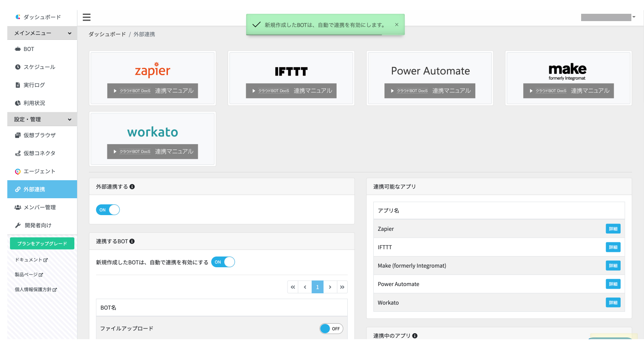644x347 pixels.
Task: Open the Power Automate 連携マニュアル button
Action: coord(430,91)
